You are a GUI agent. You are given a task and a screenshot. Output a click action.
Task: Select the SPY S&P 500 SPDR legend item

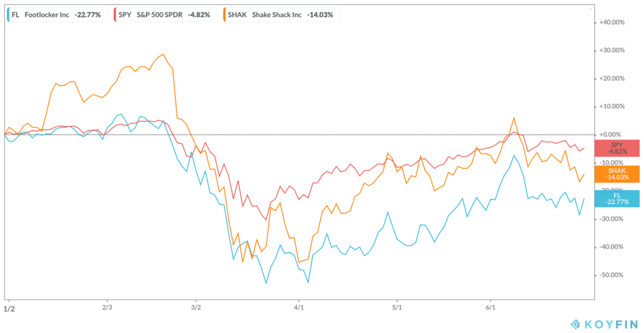click(165, 14)
